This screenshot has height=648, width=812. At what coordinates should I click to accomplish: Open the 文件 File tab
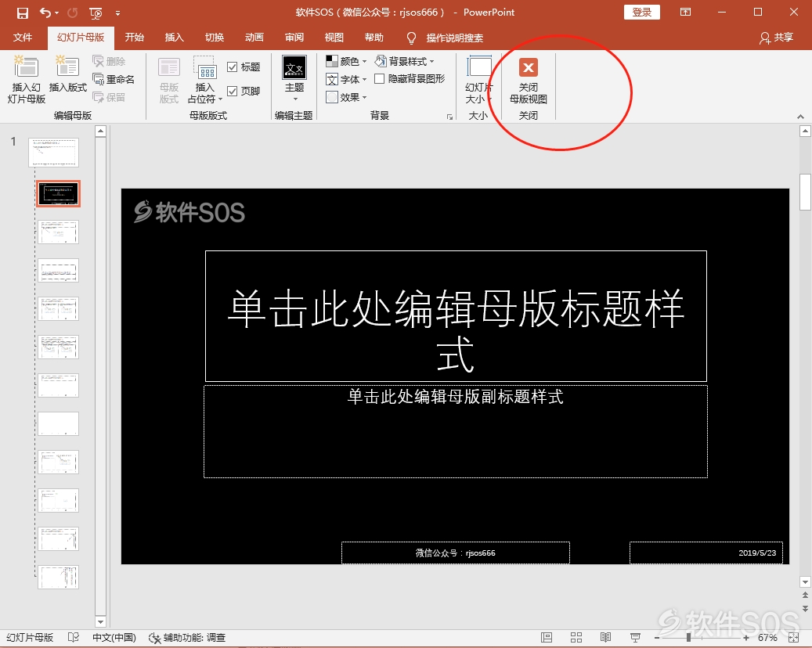point(22,38)
